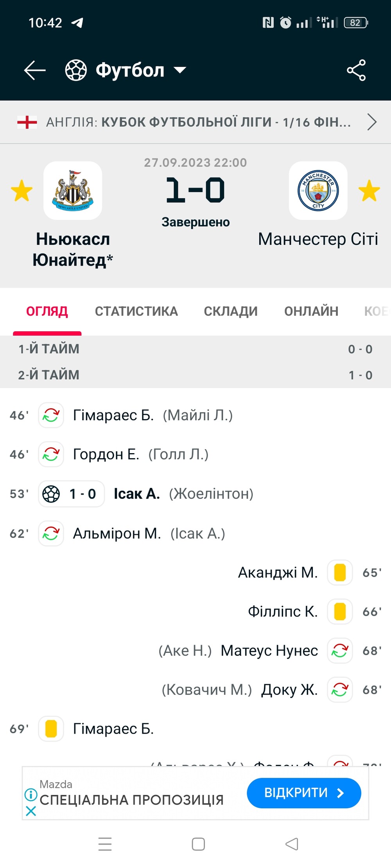The width and height of the screenshot is (391, 868).
Task: Tap substitution icon next to Альмірон М.
Action: (51, 533)
